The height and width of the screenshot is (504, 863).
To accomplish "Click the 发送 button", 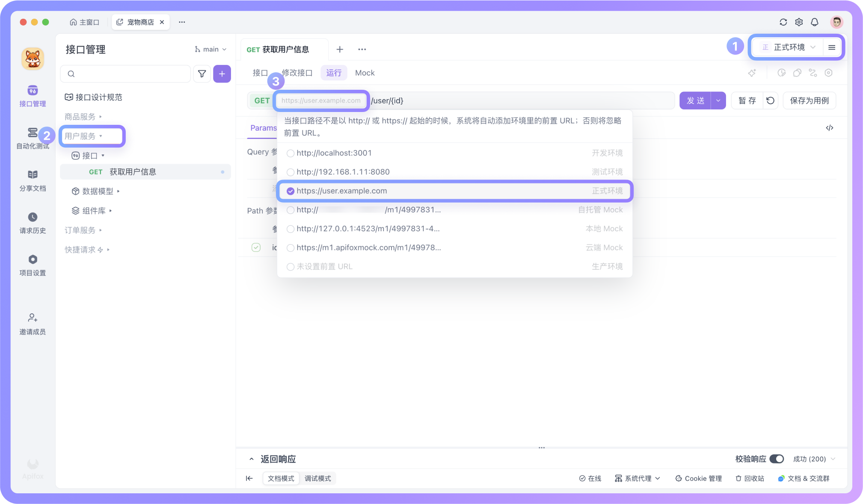I will 695,100.
